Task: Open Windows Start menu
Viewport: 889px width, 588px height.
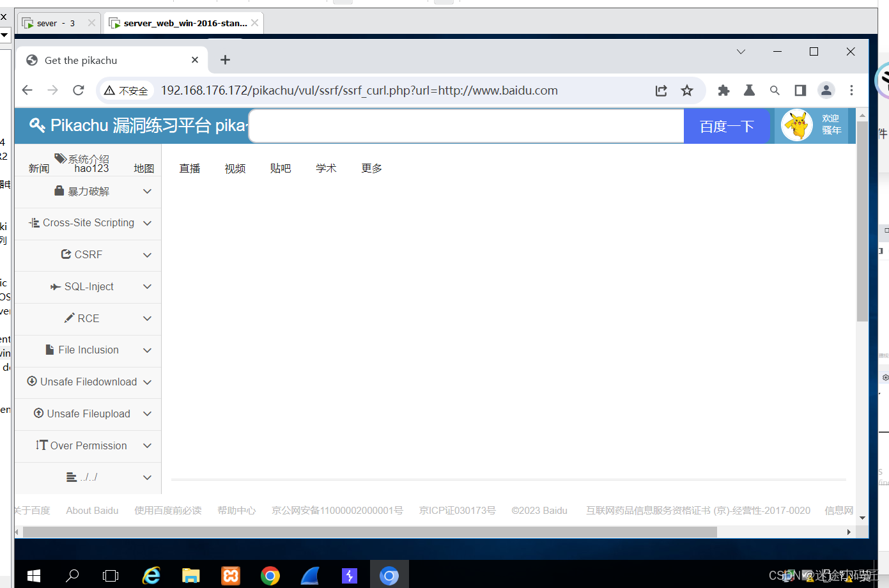Action: (x=34, y=576)
